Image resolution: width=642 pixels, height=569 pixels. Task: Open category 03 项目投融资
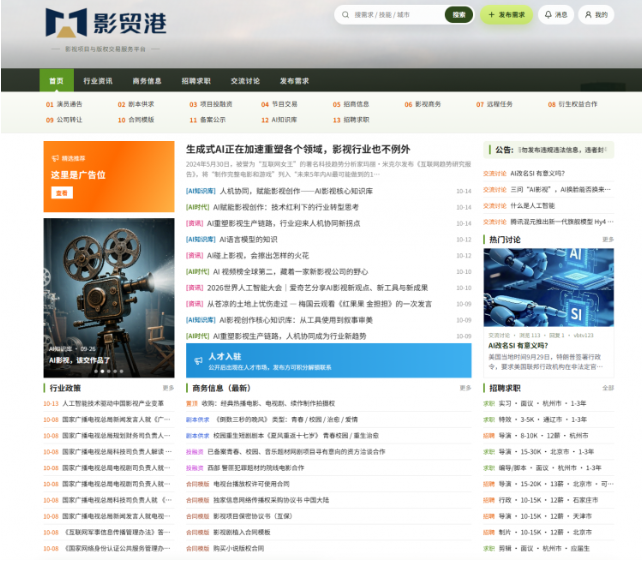210,104
